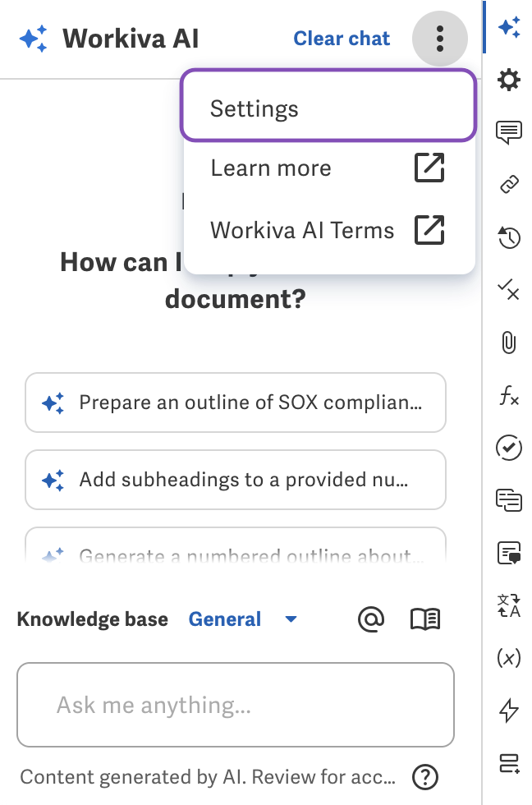Click the Link icon in the right sidebar
This screenshot has height=805, width=532.
click(x=509, y=184)
